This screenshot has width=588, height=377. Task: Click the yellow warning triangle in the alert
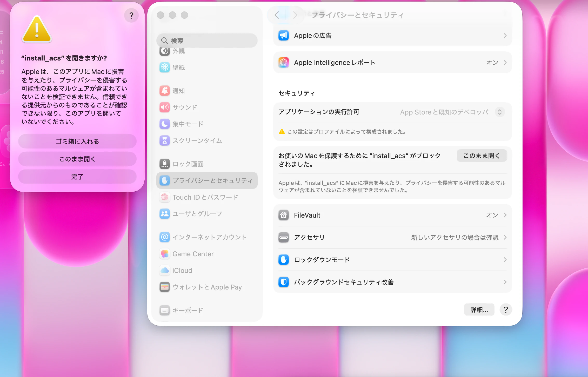tap(37, 29)
